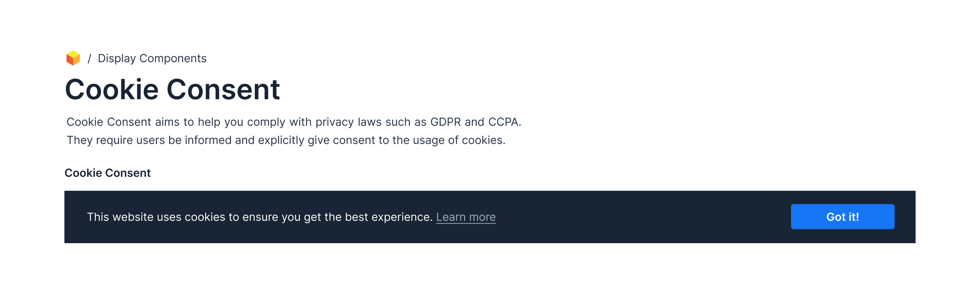Image resolution: width=980 pixels, height=283 pixels.
Task: Click the word "GDPR" in the description
Action: (x=445, y=122)
